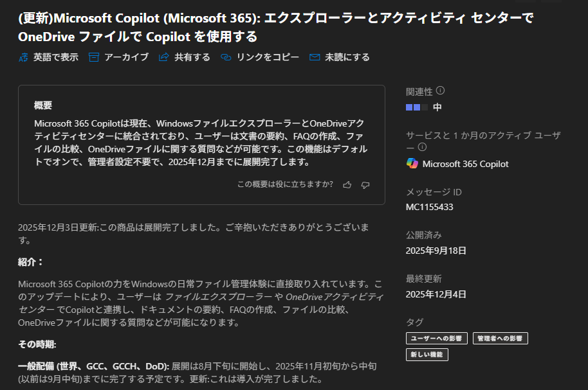Mark the message unread via 未読にする
588x390 pixels.
(x=347, y=57)
